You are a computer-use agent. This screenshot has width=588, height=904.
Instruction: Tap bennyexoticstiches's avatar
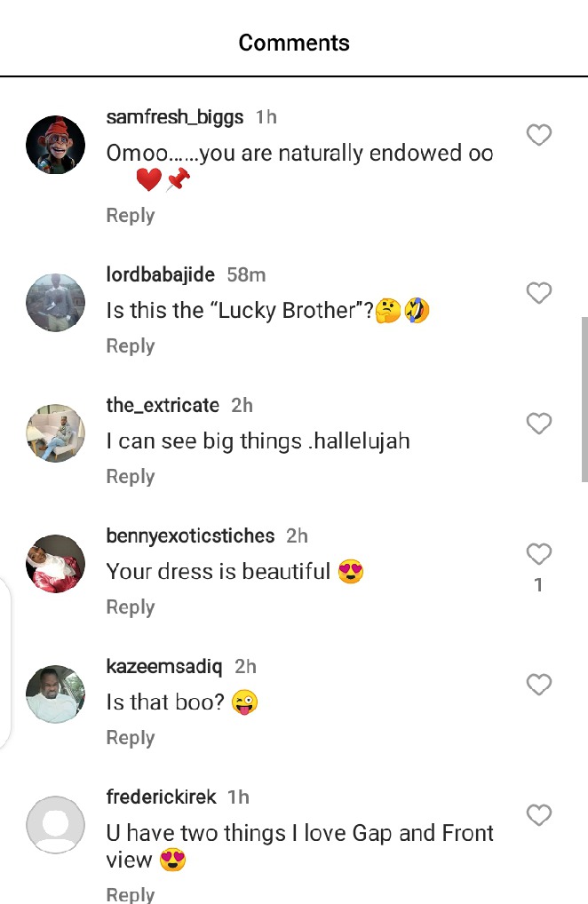[55, 563]
